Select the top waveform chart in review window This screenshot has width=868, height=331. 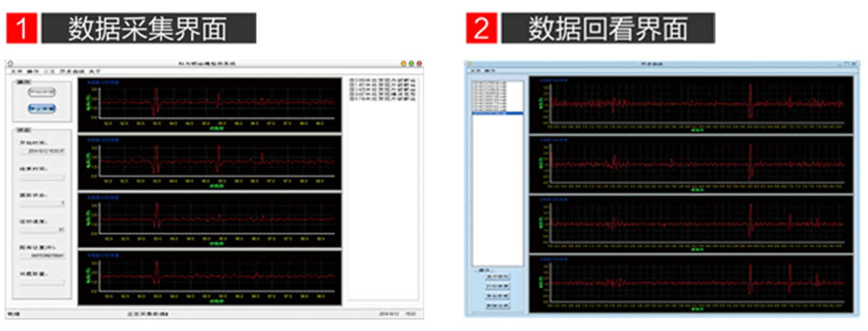click(x=691, y=104)
